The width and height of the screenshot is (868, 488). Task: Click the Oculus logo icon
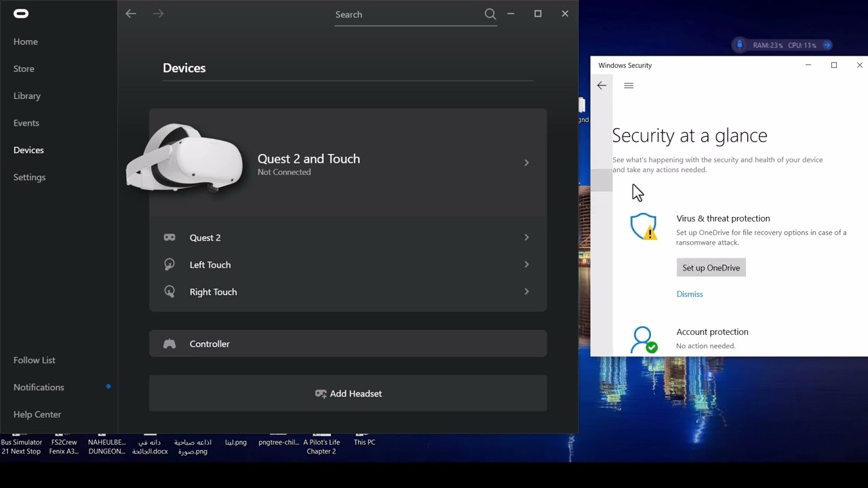coord(21,14)
